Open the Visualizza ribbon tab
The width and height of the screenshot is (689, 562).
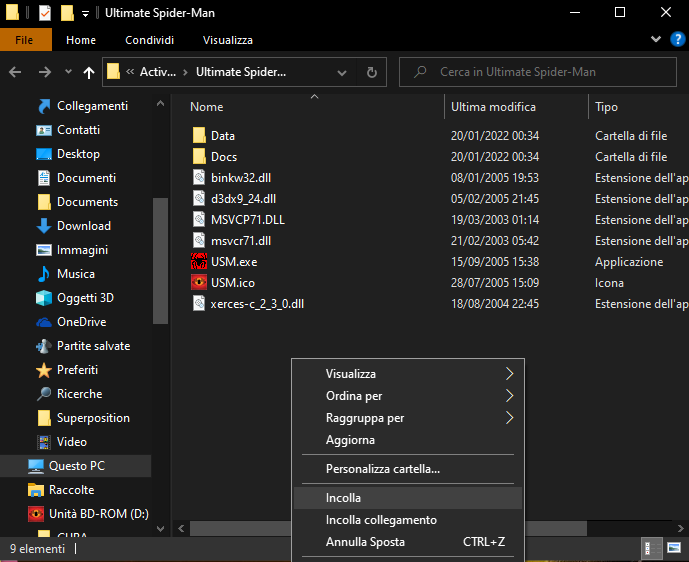[x=228, y=40]
